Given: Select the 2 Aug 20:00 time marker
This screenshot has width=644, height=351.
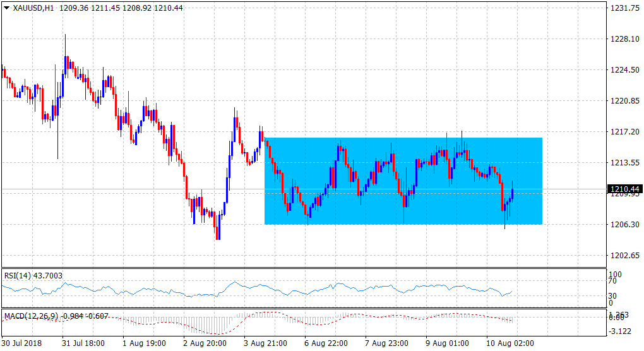Looking at the screenshot, I should [205, 343].
